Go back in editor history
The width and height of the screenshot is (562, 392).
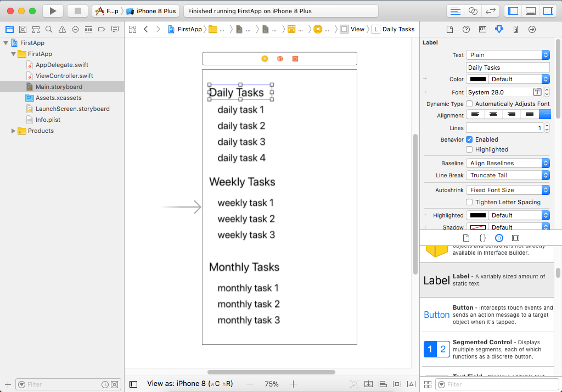[x=146, y=30]
